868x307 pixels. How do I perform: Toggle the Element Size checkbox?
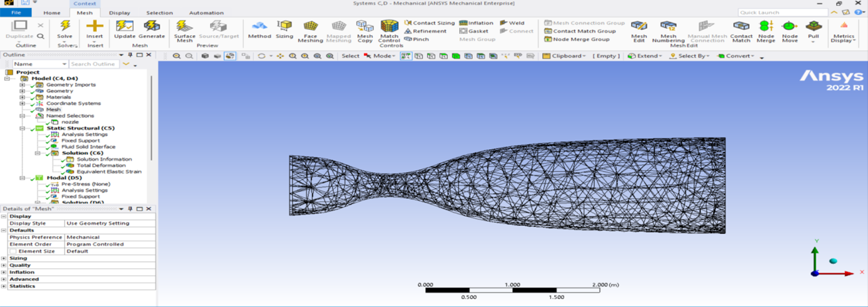13,251
